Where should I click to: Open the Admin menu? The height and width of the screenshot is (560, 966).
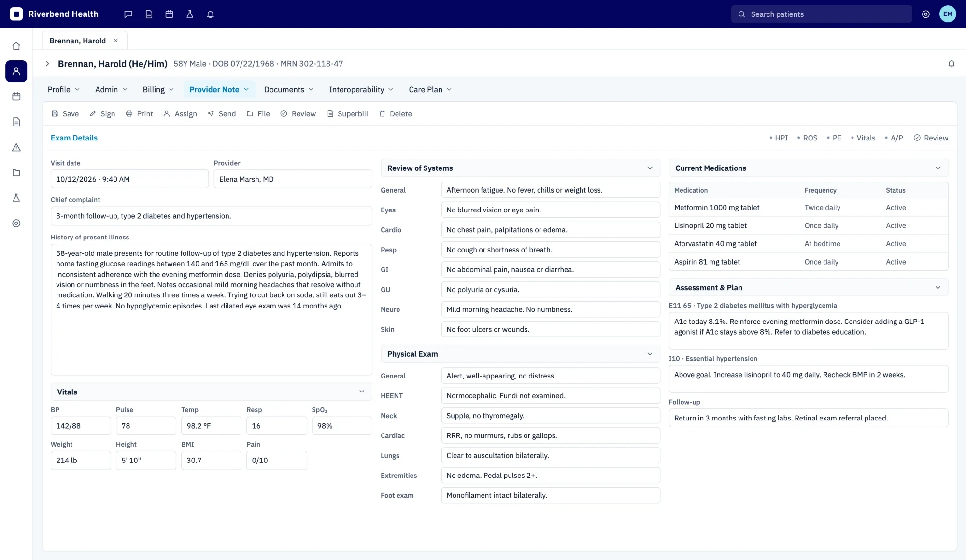coord(112,90)
